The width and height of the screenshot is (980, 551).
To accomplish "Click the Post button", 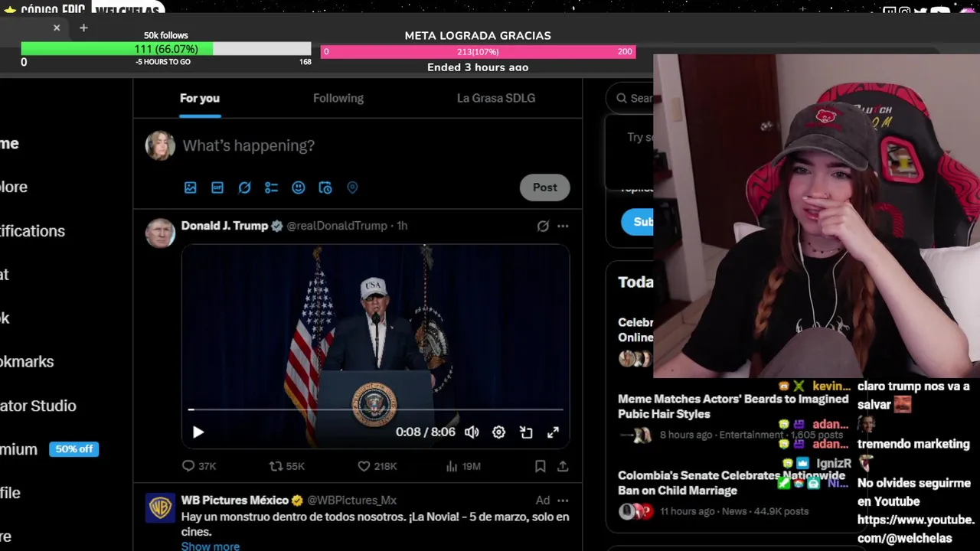I will 545,187.
